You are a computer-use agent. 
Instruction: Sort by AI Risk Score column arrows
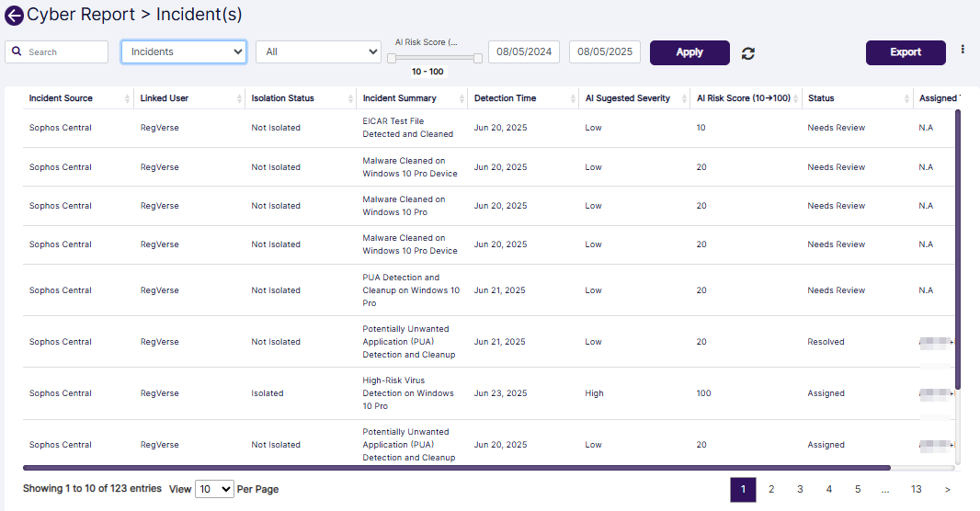pos(795,98)
